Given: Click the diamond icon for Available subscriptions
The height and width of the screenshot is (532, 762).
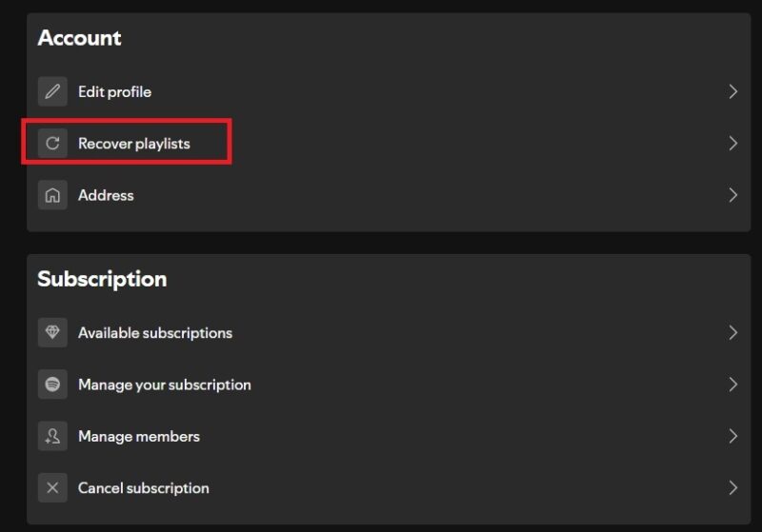Looking at the screenshot, I should [52, 333].
